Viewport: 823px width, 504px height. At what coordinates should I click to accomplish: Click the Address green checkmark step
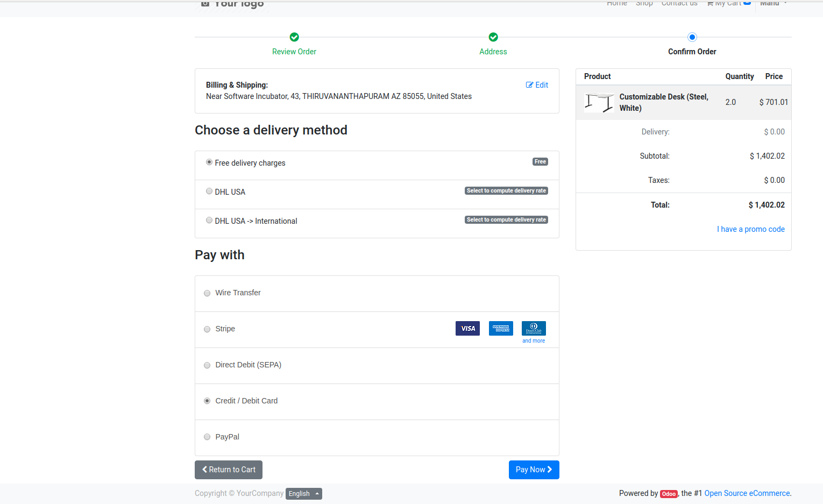(493, 37)
